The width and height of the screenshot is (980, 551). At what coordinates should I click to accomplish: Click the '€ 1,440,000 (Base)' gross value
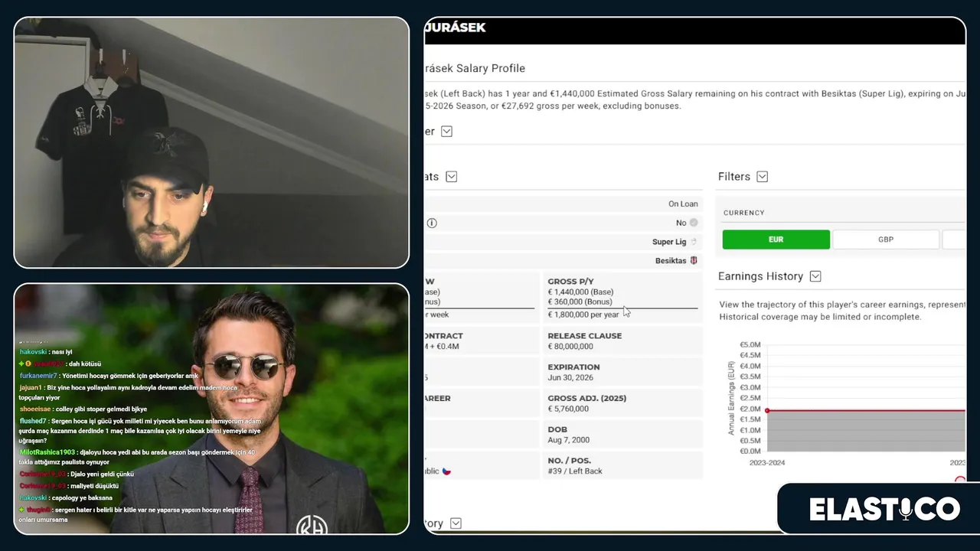pos(580,292)
